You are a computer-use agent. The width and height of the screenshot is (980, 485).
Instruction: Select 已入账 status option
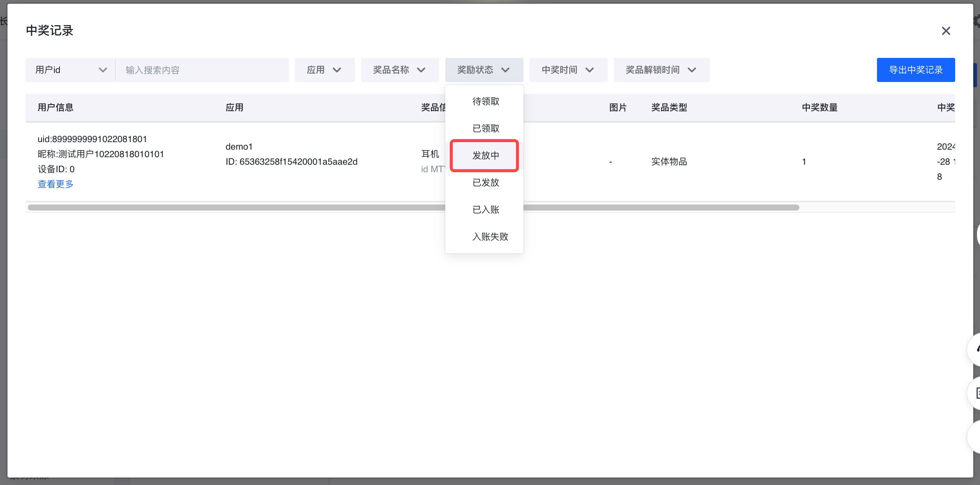[x=484, y=209]
